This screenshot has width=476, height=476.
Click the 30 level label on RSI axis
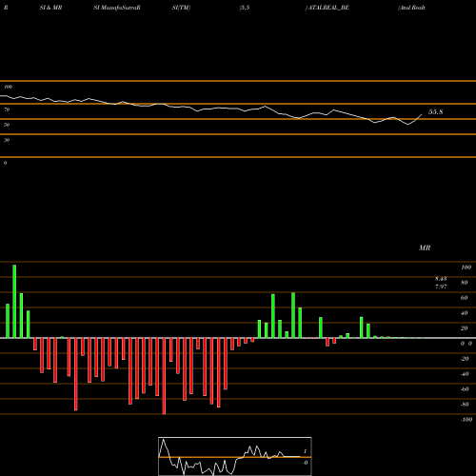[x=7, y=140]
